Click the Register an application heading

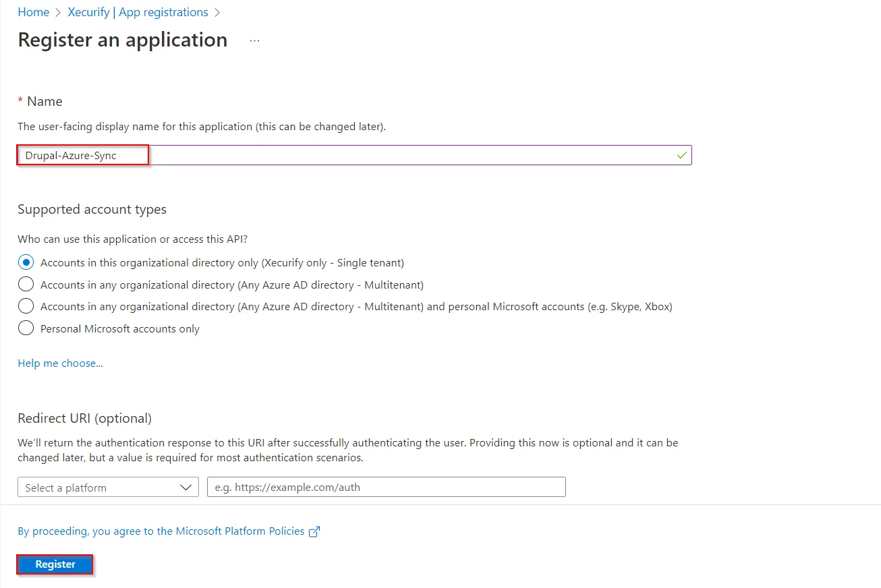[122, 40]
